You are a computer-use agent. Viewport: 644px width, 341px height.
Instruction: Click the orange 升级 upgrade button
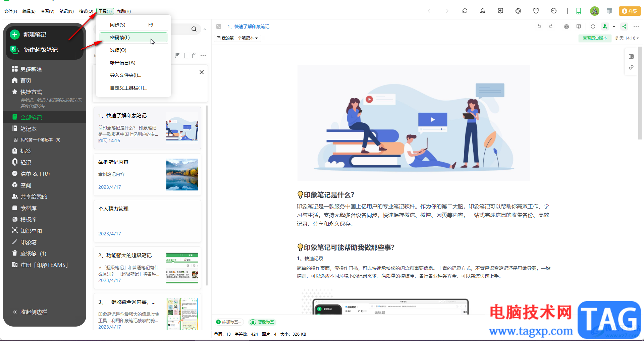(x=630, y=11)
